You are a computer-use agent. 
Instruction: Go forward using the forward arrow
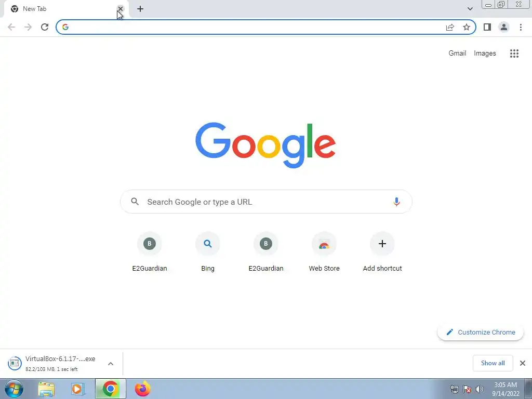click(x=28, y=27)
